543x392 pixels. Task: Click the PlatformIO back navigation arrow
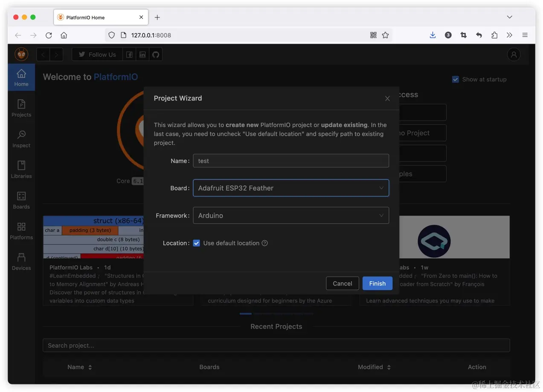43,55
